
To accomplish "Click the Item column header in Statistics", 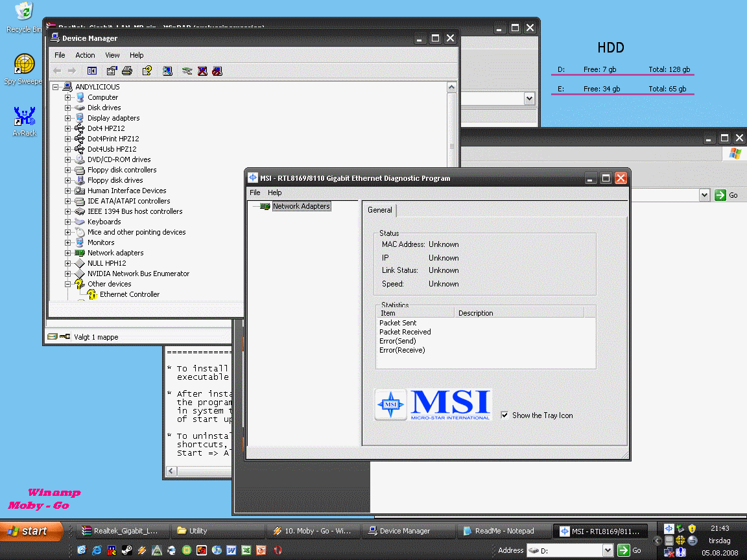I will click(416, 313).
